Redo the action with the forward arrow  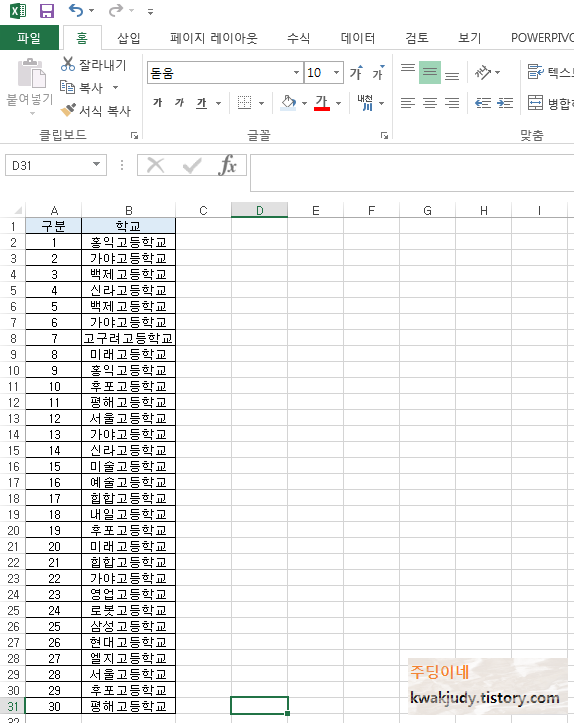(116, 10)
